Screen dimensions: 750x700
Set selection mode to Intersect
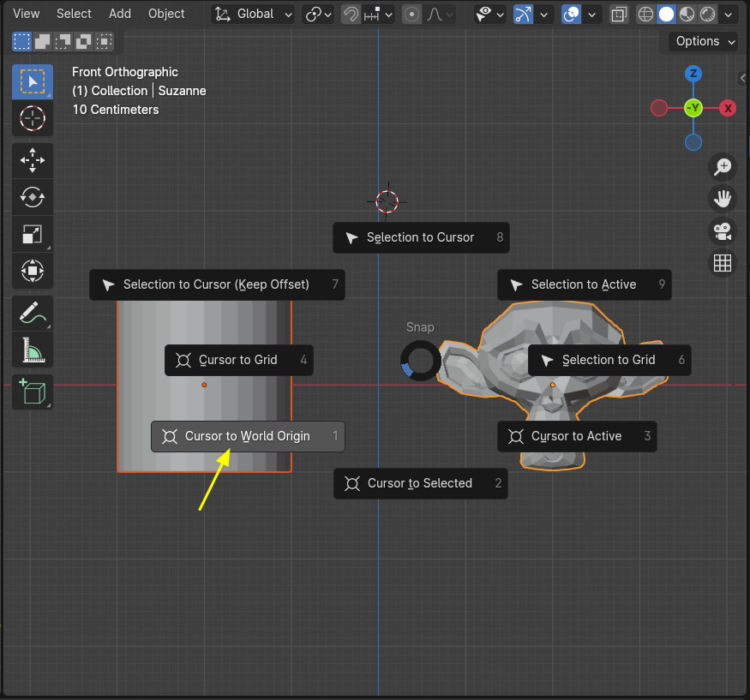104,42
